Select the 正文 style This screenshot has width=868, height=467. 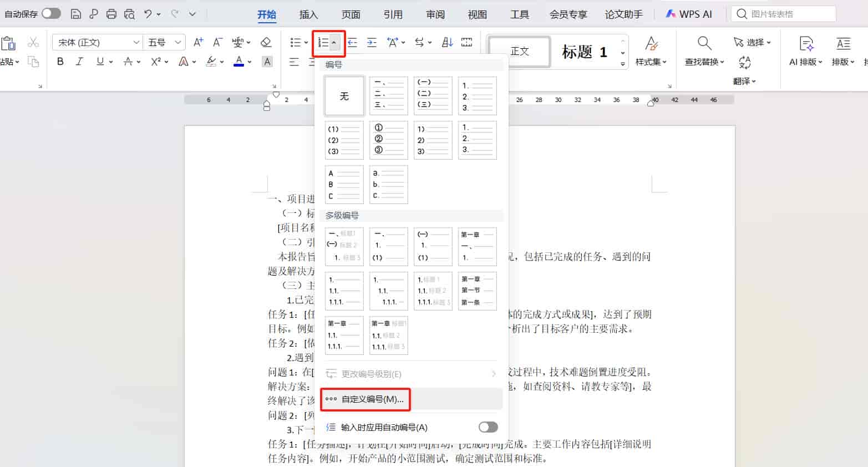(x=519, y=52)
